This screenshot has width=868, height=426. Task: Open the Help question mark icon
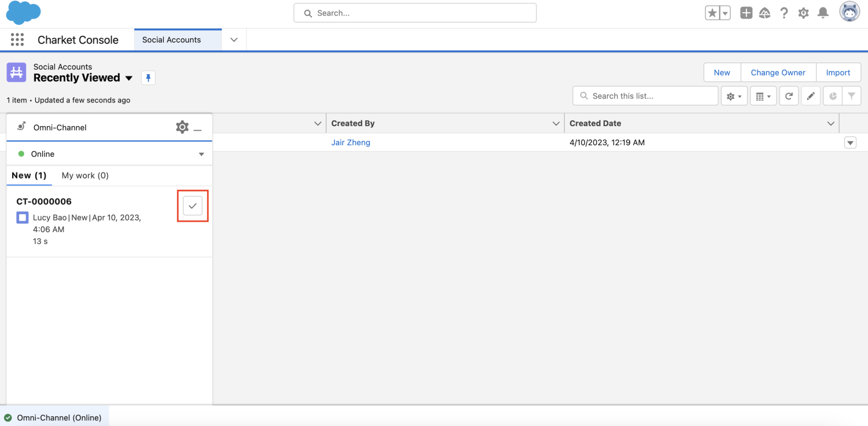(x=784, y=13)
